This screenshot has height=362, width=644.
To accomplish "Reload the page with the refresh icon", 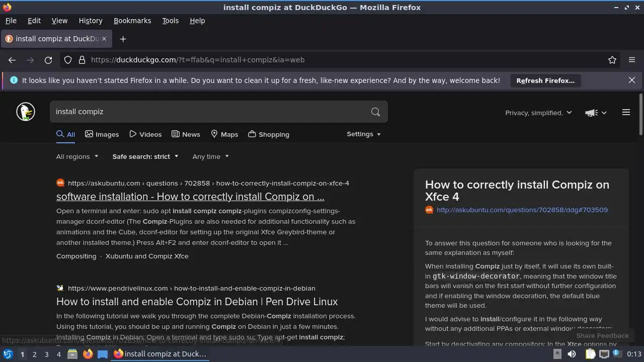I will coord(48,60).
